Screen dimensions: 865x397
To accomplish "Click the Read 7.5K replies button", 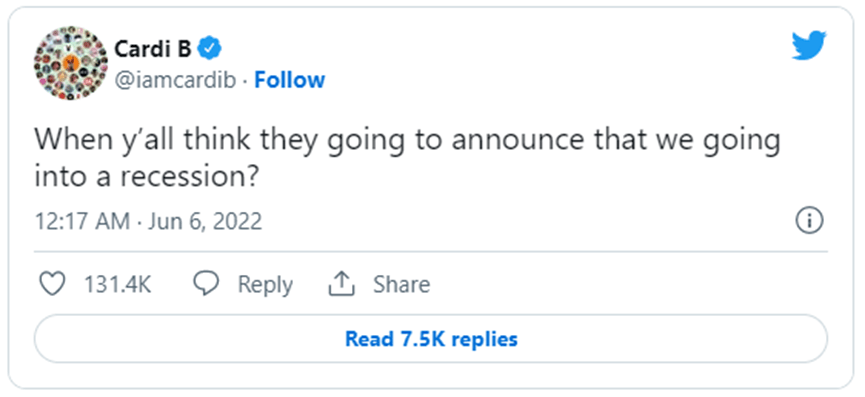I will pos(431,339).
